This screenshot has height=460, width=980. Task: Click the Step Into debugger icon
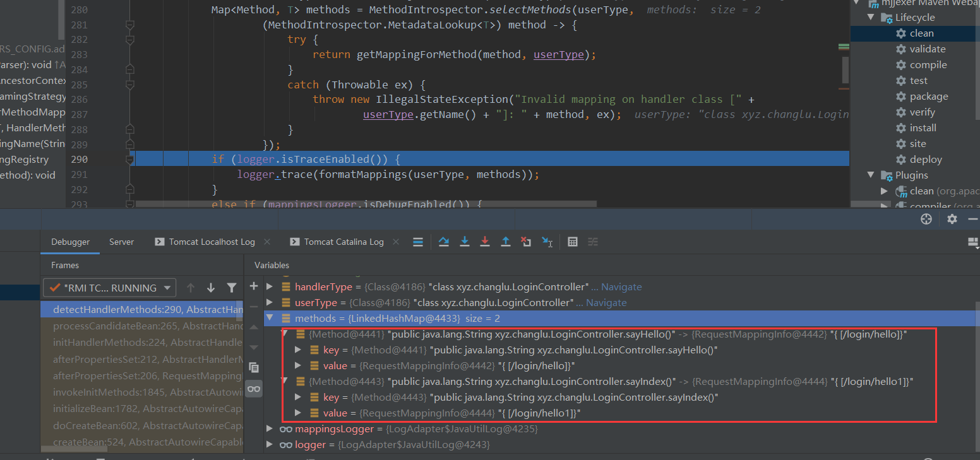coord(465,242)
